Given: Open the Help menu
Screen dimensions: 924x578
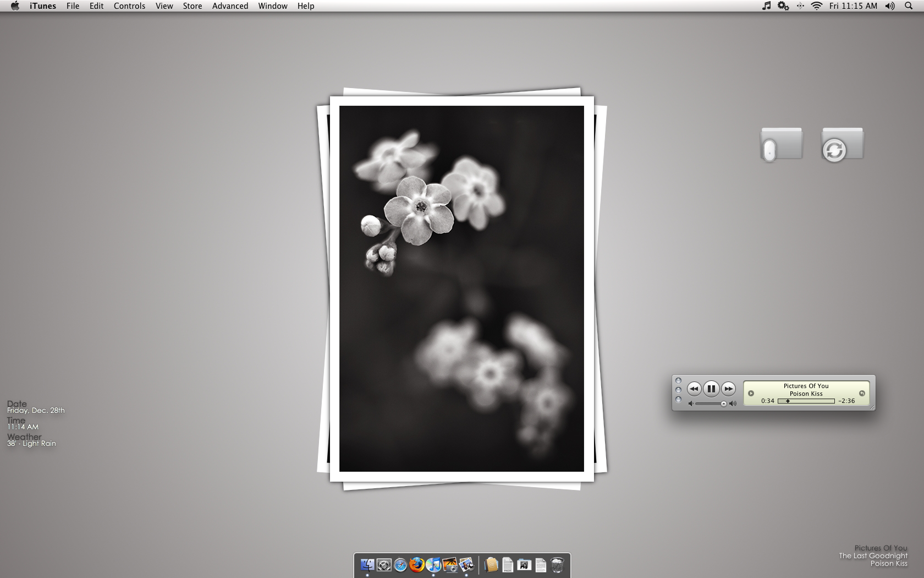Looking at the screenshot, I should coord(306,6).
